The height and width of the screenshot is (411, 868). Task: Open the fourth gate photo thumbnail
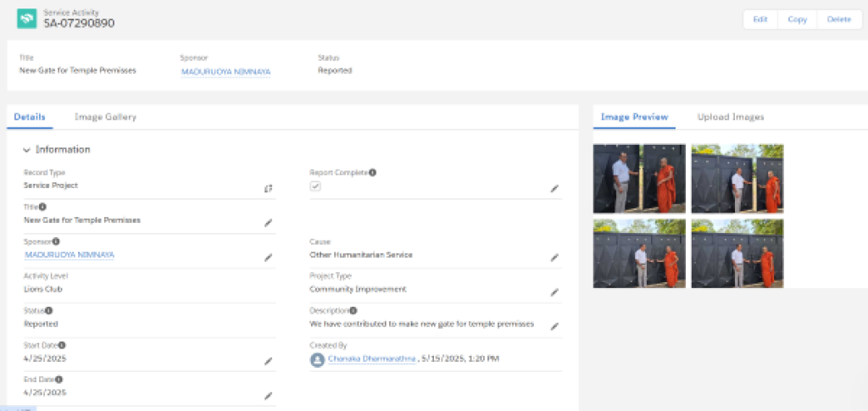(x=737, y=253)
